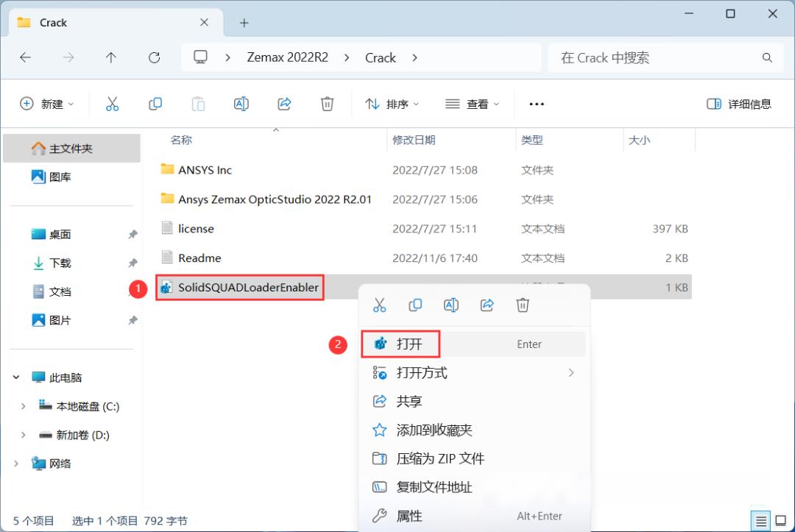This screenshot has height=532, width=795.
Task: Click Zemax 2022R2 in the address bar
Action: [288, 57]
